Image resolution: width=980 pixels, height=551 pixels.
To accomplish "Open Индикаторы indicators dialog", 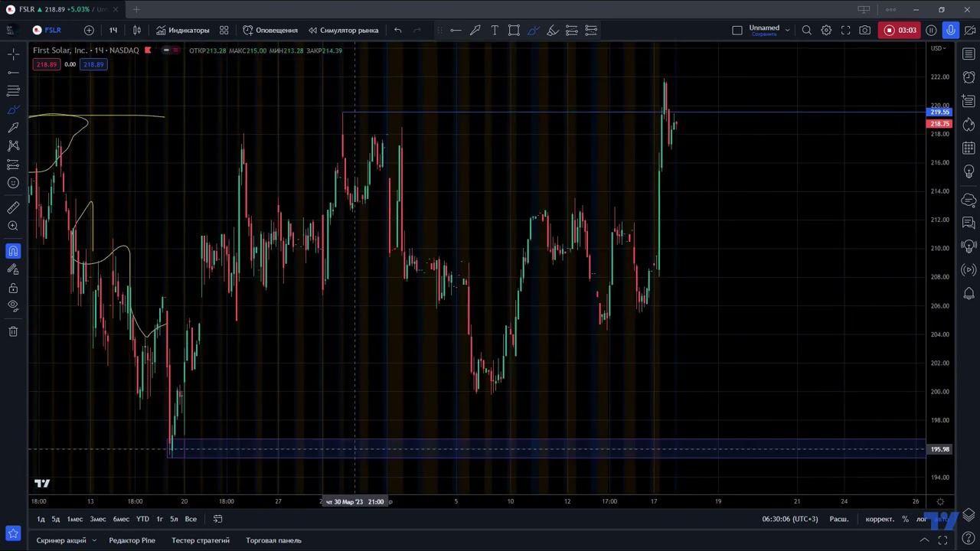I will click(183, 30).
